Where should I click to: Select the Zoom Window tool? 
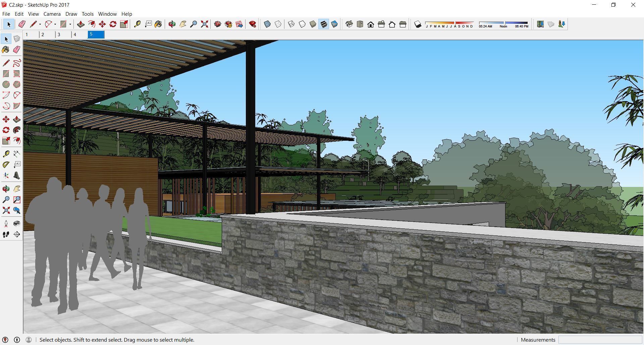coord(17,200)
